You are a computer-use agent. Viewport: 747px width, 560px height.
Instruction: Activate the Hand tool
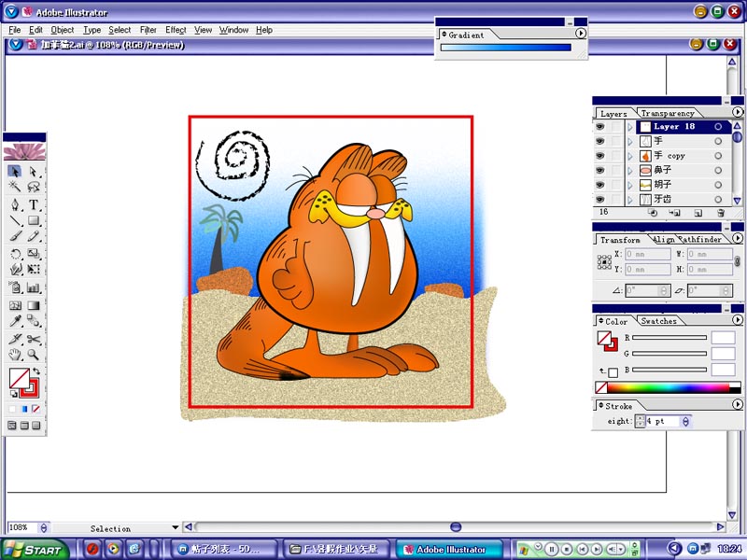click(15, 355)
